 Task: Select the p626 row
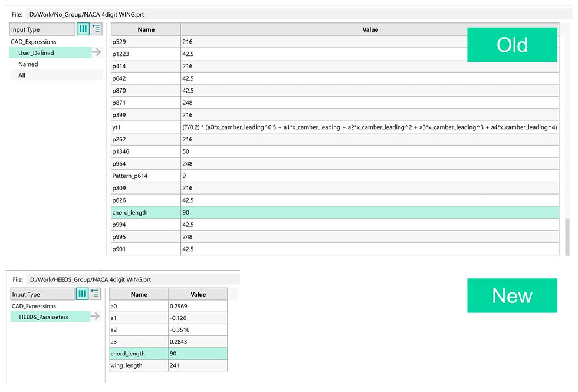tap(335, 200)
